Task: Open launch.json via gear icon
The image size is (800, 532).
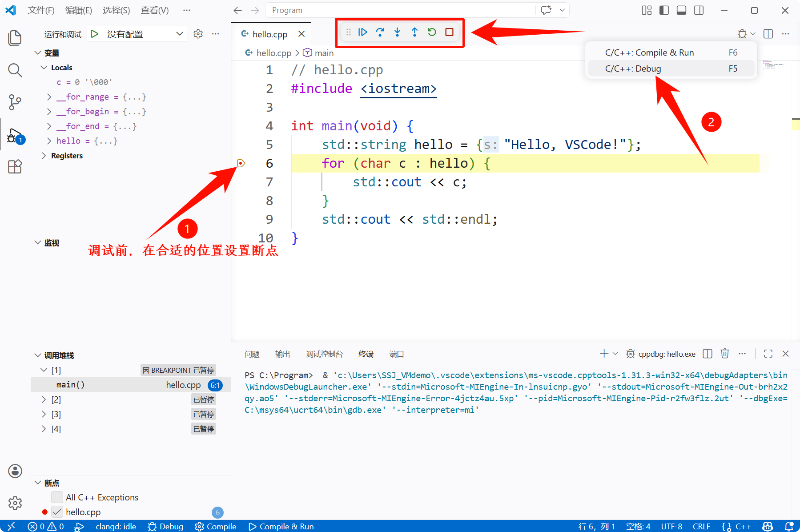Action: coord(198,34)
